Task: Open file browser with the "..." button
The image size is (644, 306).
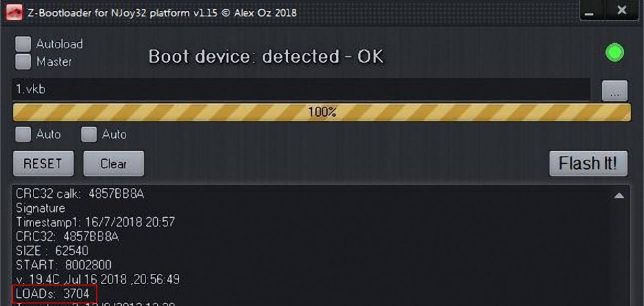Action: point(614,91)
